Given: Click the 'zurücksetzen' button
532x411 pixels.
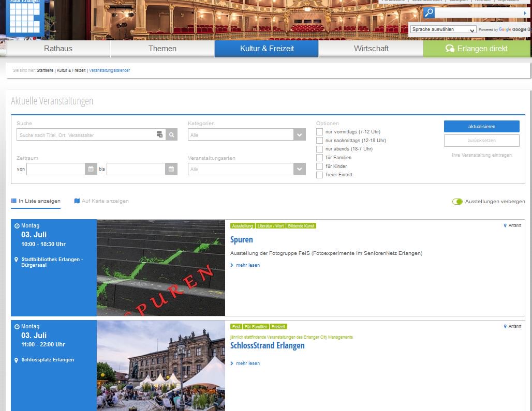Looking at the screenshot, I should [481, 141].
